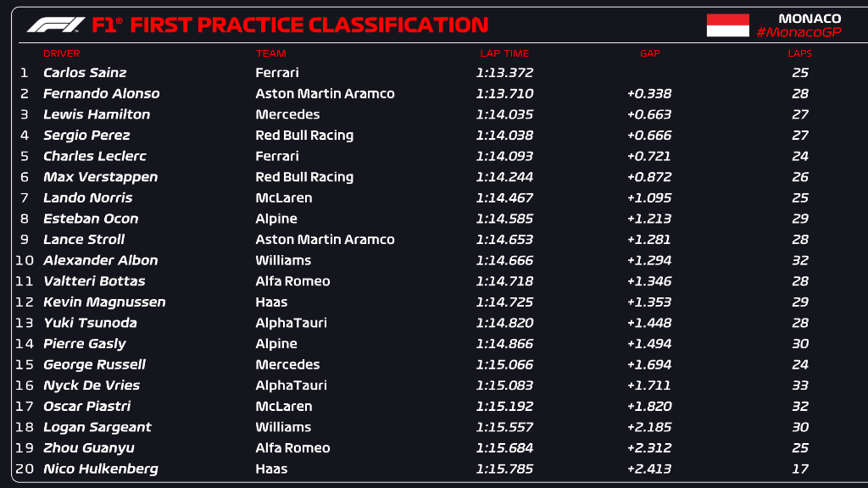Image resolution: width=868 pixels, height=488 pixels.
Task: Open the #MonacoGP hashtag
Action: click(798, 33)
